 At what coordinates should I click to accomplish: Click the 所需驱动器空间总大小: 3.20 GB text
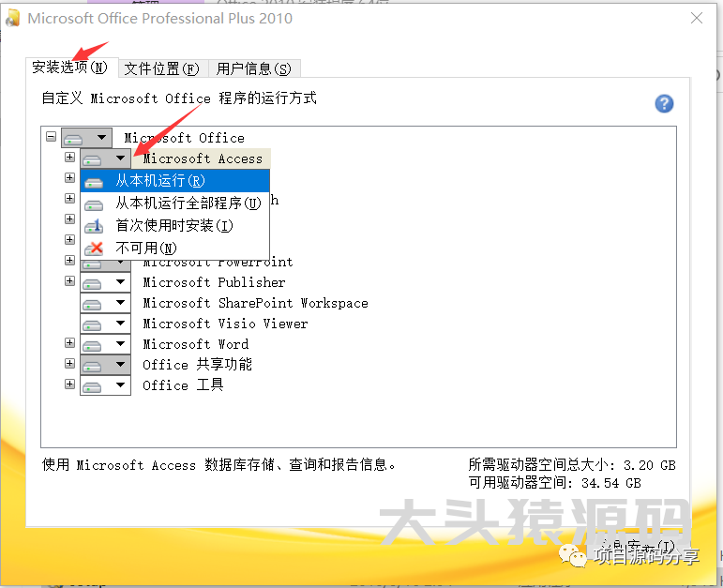tap(572, 465)
